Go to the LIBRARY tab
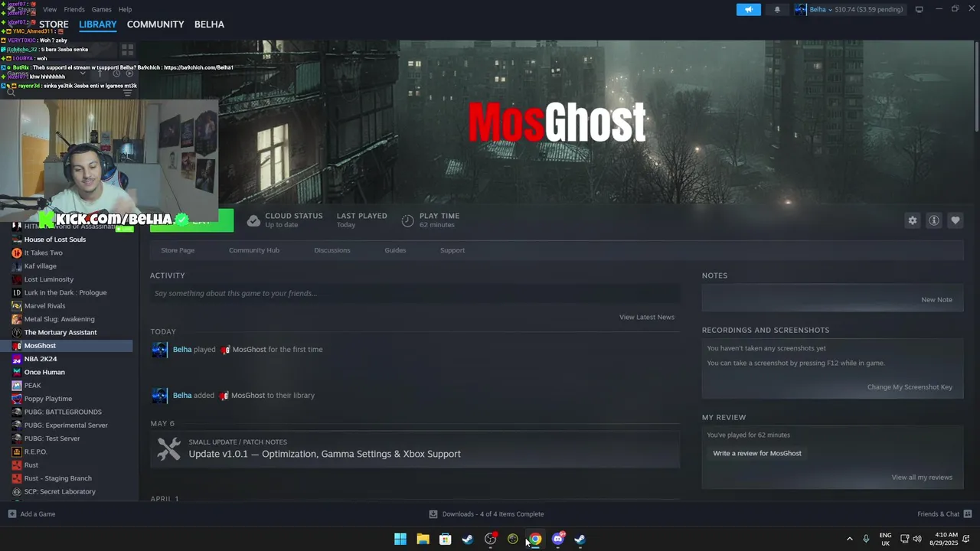The height and width of the screenshot is (551, 980). [98, 24]
